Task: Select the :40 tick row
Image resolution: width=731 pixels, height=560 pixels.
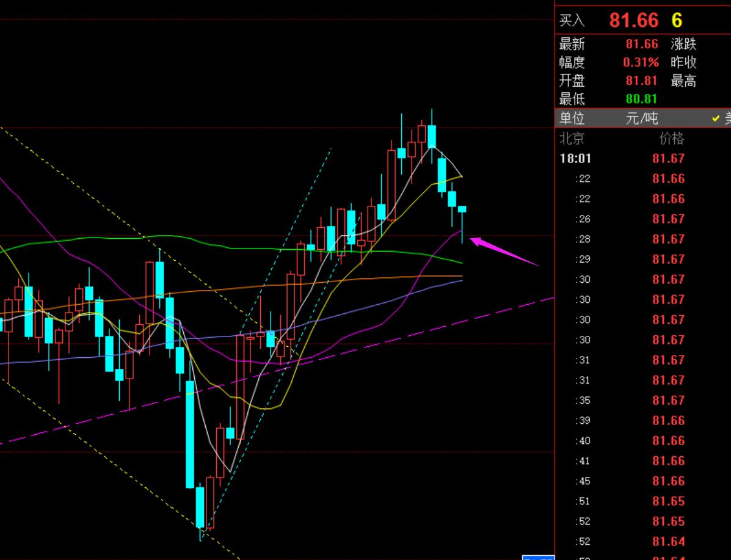Action: click(x=643, y=441)
